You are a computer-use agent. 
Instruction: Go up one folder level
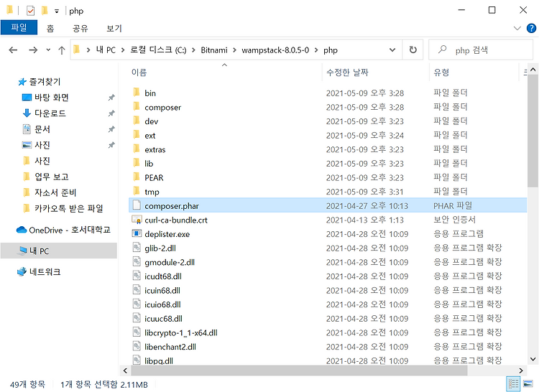pos(62,50)
